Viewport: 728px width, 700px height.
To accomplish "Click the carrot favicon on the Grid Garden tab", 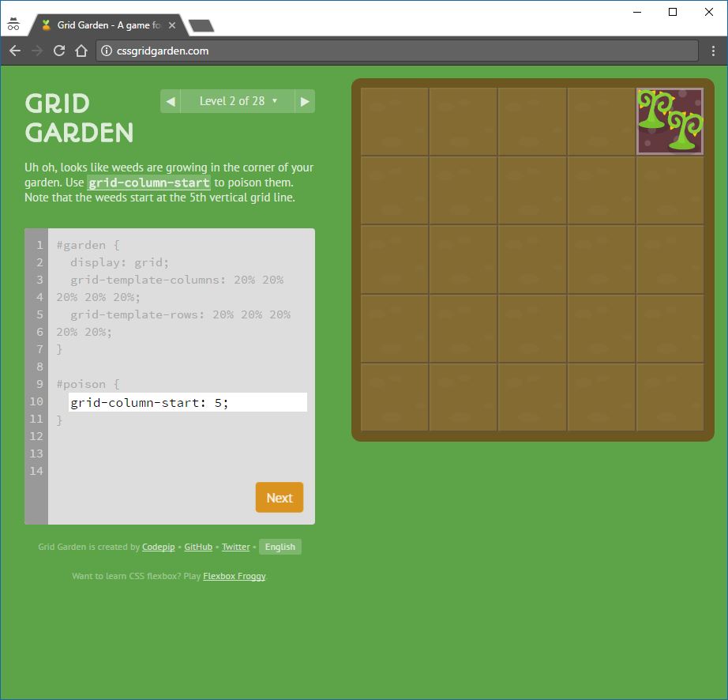I will click(x=45, y=24).
